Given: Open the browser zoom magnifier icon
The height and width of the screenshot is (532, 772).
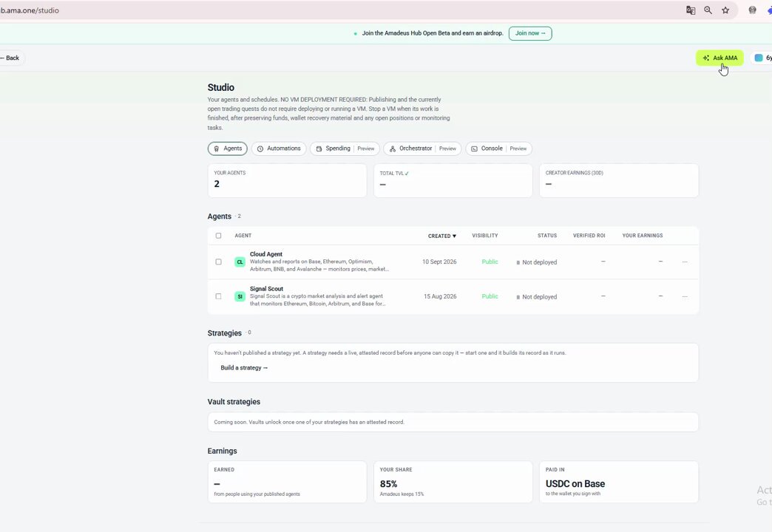Looking at the screenshot, I should (x=708, y=10).
